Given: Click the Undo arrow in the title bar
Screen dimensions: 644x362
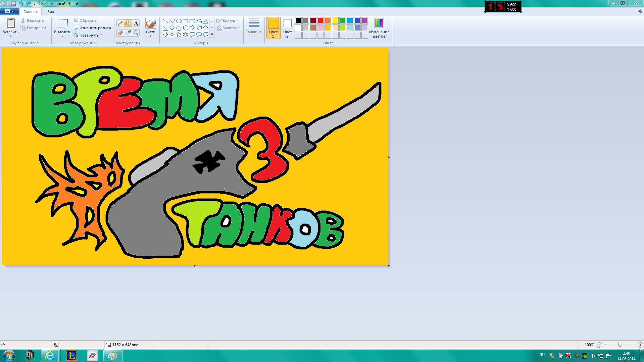Looking at the screenshot, I should pyautogui.click(x=21, y=4).
